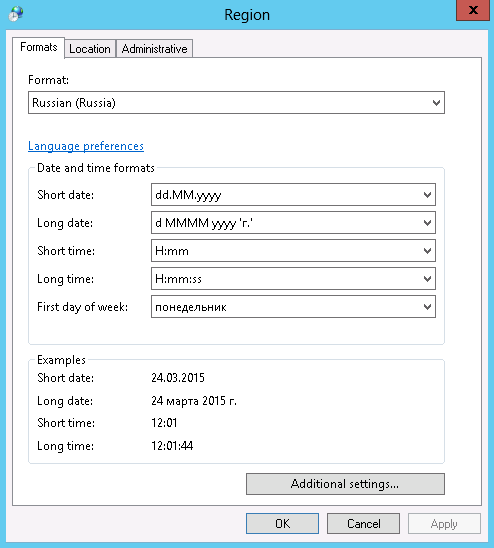Expand the Format Russian (Russia) dropdown
494x548 pixels.
pyautogui.click(x=236, y=103)
